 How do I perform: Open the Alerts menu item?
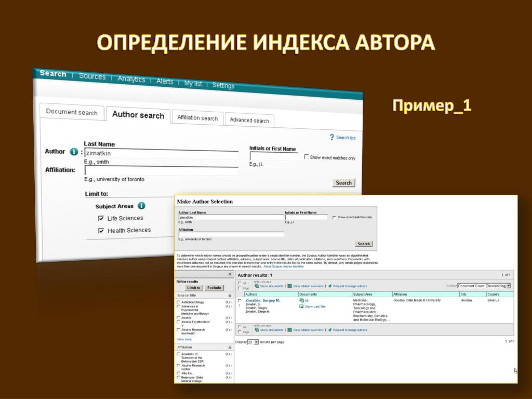pos(165,82)
